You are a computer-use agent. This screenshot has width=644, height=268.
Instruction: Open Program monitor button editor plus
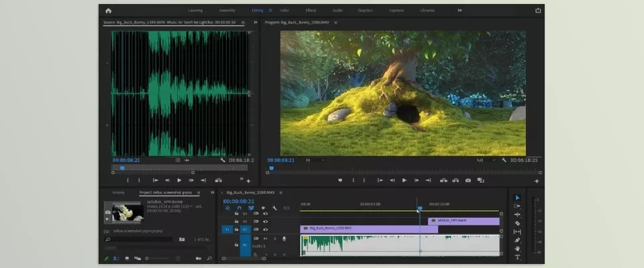point(537,181)
